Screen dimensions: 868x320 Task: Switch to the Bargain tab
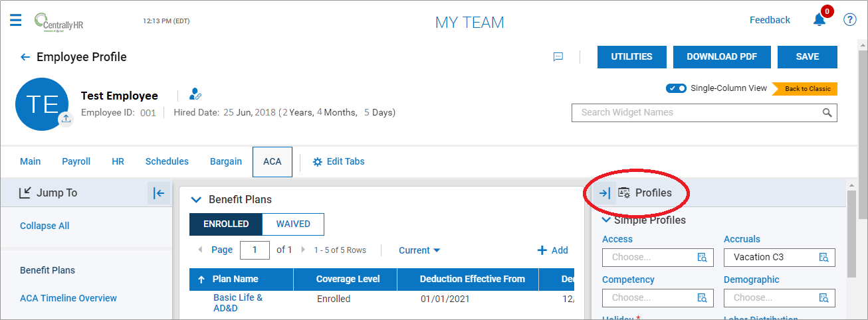pos(226,161)
